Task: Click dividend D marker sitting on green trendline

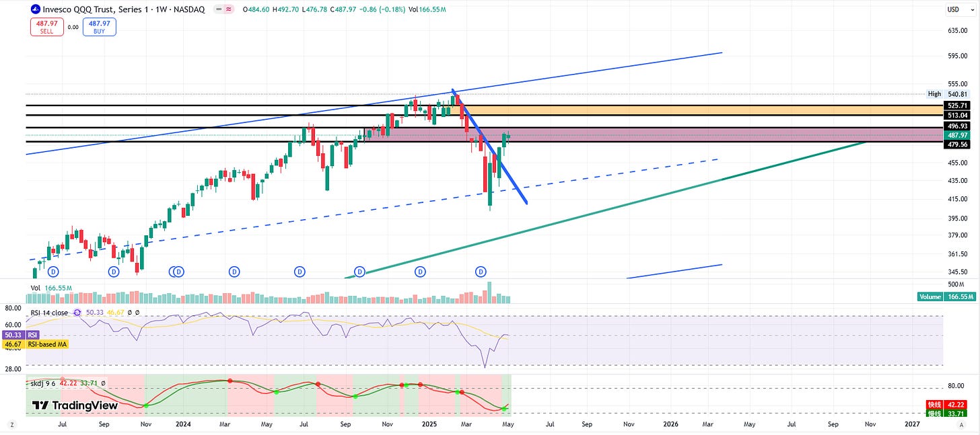Action: 360,272
